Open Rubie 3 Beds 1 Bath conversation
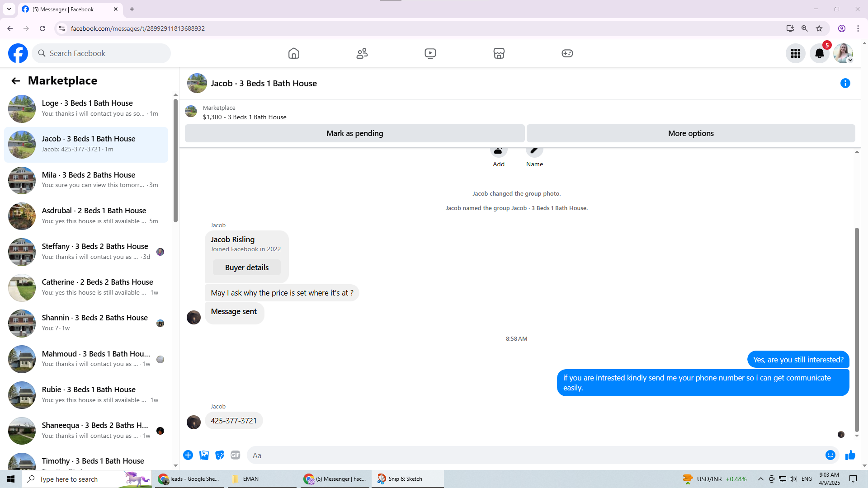The height and width of the screenshot is (488, 868). 86,395
